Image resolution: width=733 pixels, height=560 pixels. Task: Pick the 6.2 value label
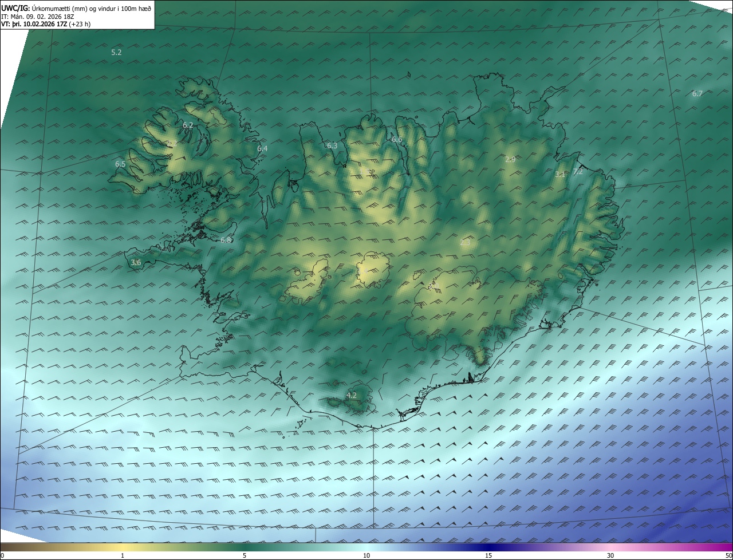click(x=188, y=125)
